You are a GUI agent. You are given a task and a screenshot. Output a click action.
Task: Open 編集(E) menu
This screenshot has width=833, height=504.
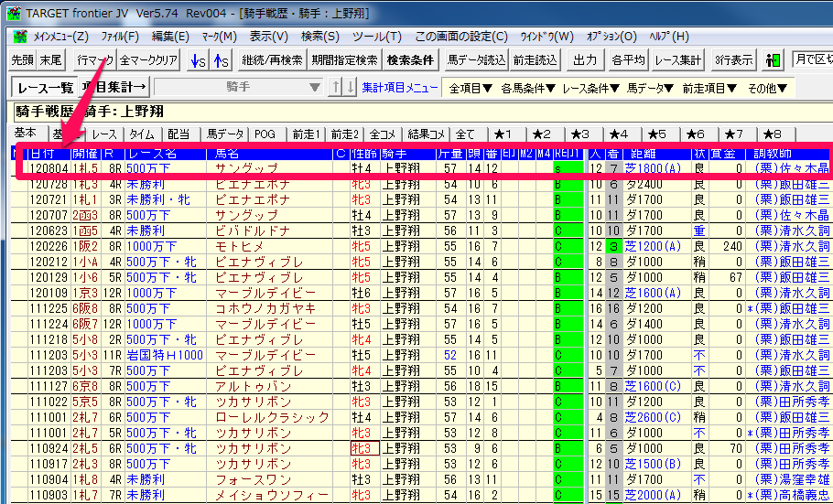tap(170, 37)
